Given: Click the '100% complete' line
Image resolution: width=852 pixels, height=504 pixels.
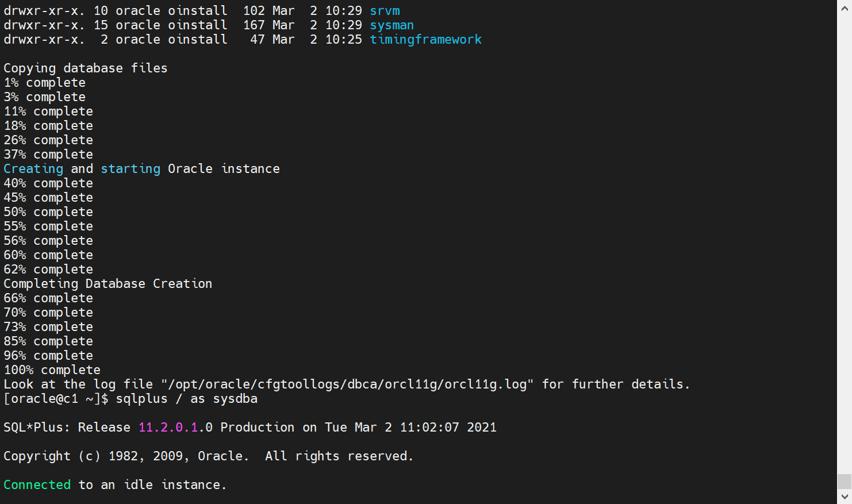Looking at the screenshot, I should coord(52,370).
